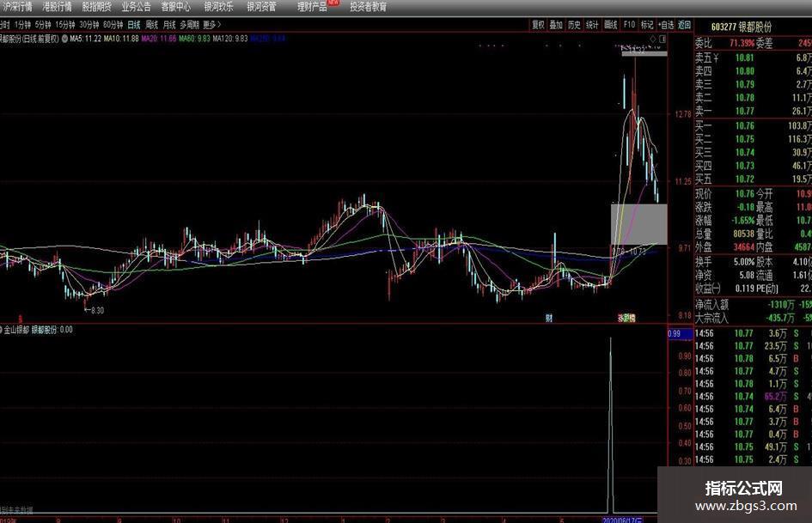Viewport: 812px width, 523px height.
Task: Open F10 company info
Action: [629, 24]
